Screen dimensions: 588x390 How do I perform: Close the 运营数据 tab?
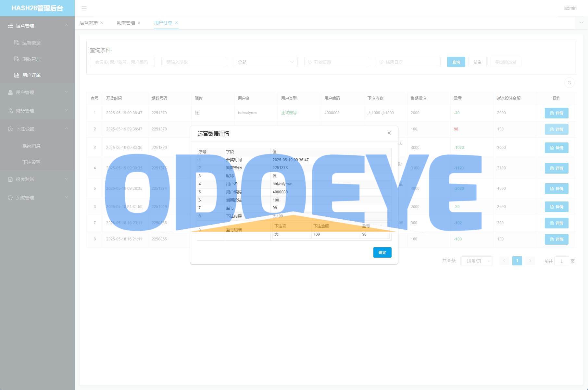[102, 23]
